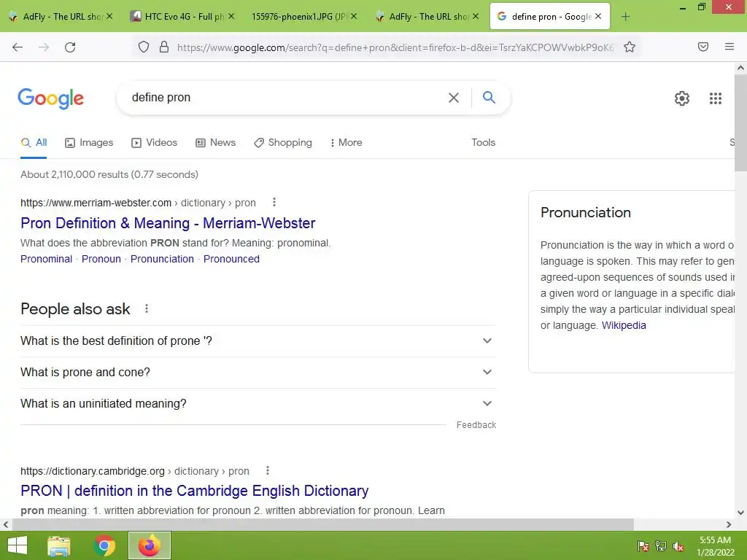The height and width of the screenshot is (560, 747).
Task: Go back to previous page arrow
Action: click(x=18, y=47)
